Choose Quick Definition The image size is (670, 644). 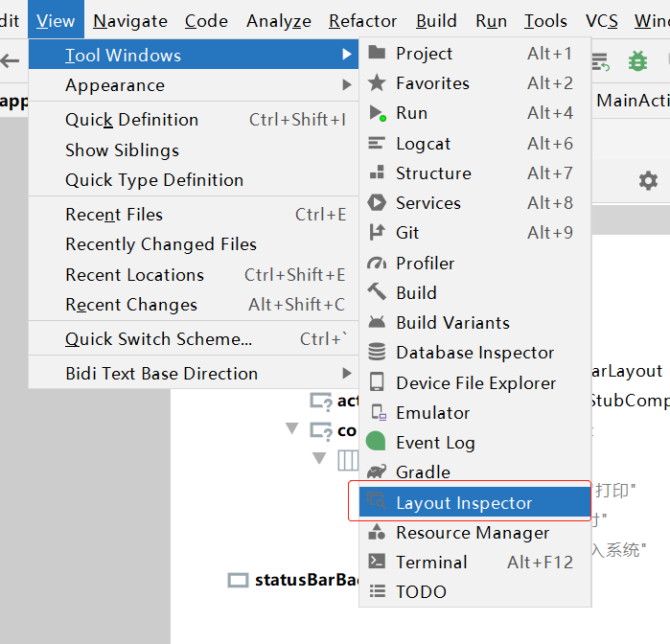point(194,120)
